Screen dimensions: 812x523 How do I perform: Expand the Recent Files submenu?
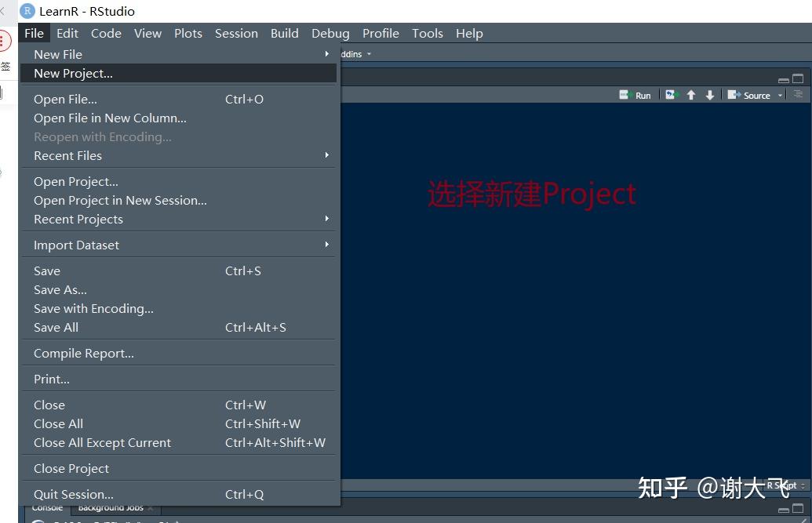178,156
